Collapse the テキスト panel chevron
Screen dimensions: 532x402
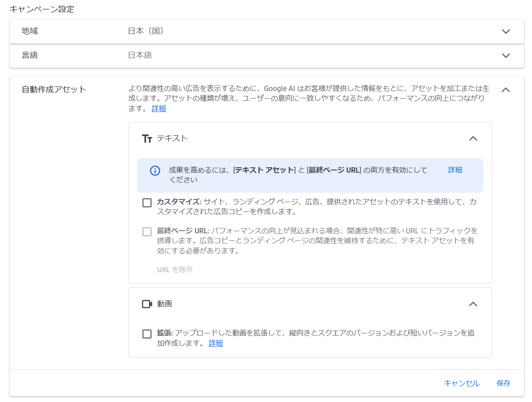click(x=473, y=138)
